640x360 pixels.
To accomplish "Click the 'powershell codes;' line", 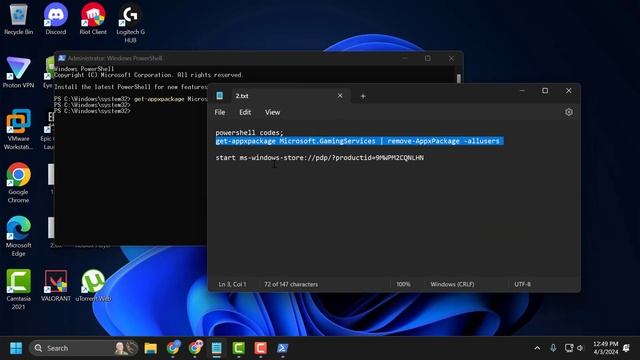I will [249, 133].
